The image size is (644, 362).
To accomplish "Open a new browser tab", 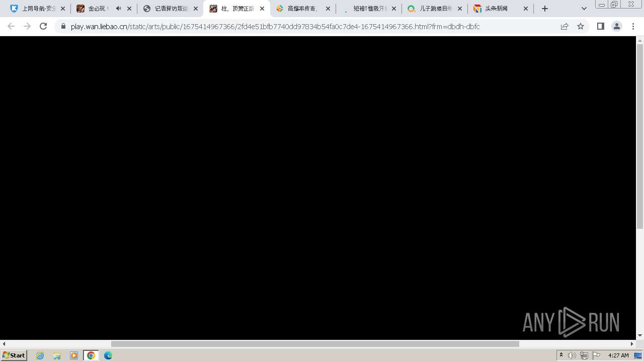I will [545, 9].
